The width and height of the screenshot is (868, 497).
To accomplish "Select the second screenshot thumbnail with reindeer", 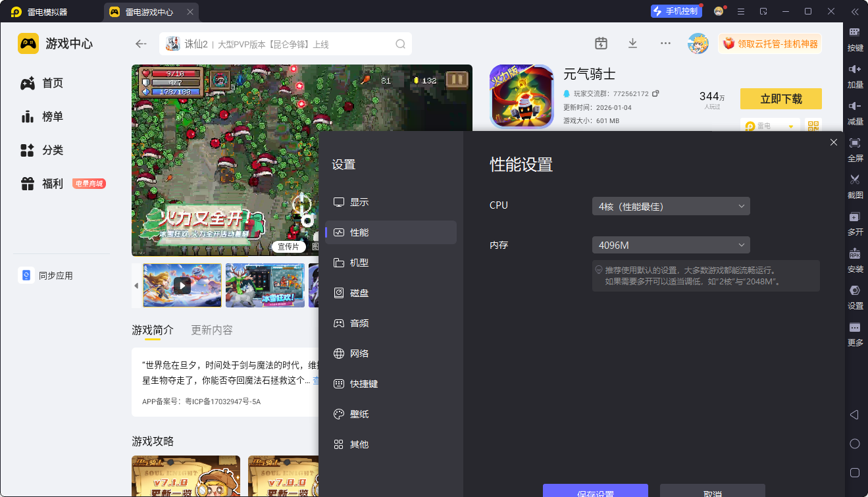I will tap(265, 285).
